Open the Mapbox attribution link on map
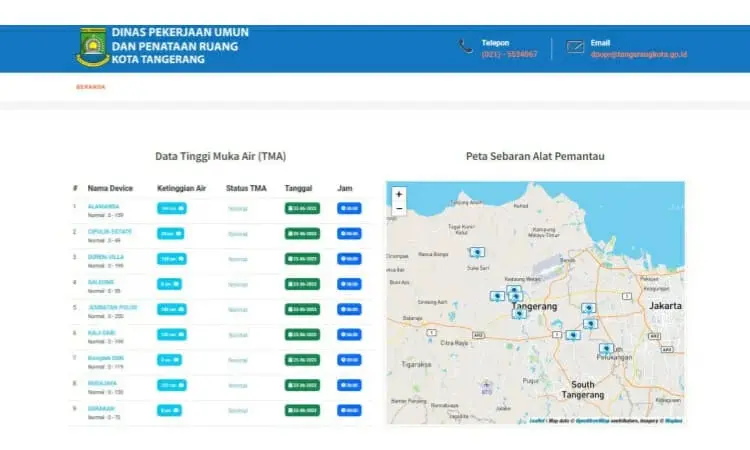Image resolution: width=750 pixels, height=450 pixels. [x=673, y=421]
